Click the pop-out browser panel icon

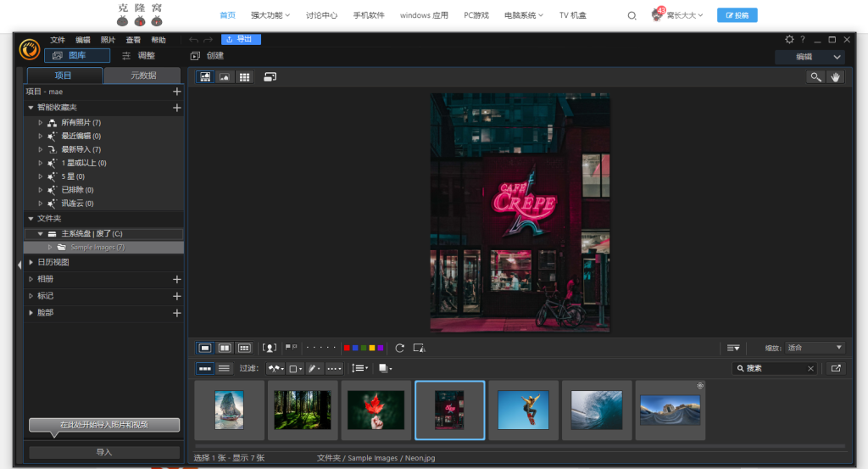point(836,368)
